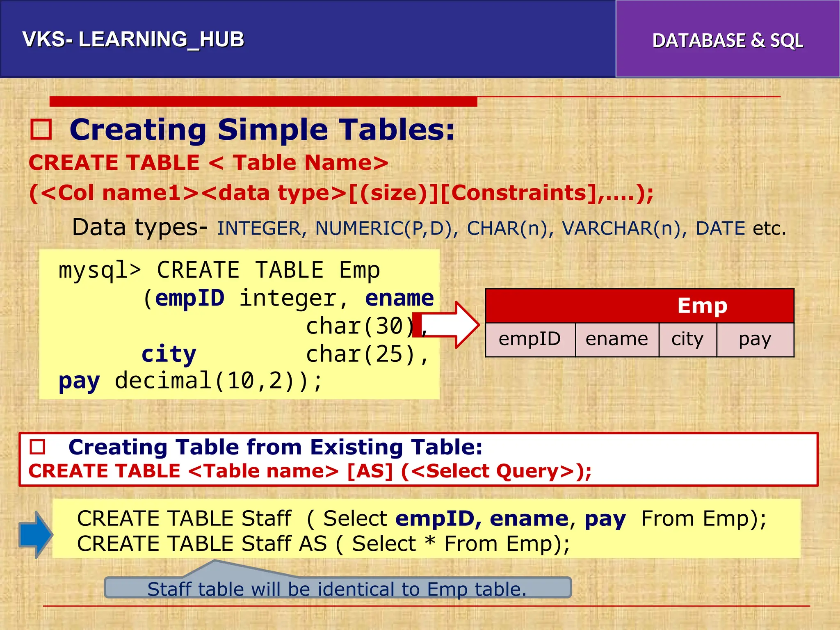The height and width of the screenshot is (630, 840).
Task: Select the pay cell in Emp table
Action: coord(755,340)
